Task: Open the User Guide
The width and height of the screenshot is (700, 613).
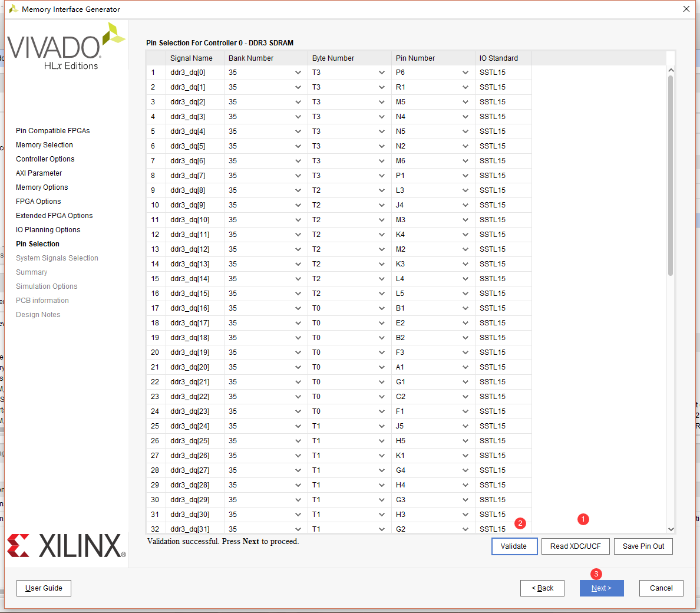Action: click(x=44, y=588)
